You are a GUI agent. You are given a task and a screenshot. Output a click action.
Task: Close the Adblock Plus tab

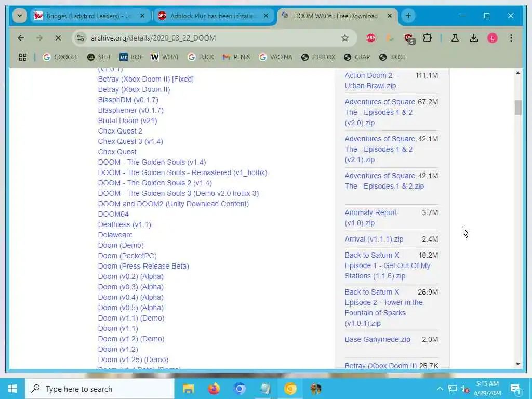(x=266, y=16)
